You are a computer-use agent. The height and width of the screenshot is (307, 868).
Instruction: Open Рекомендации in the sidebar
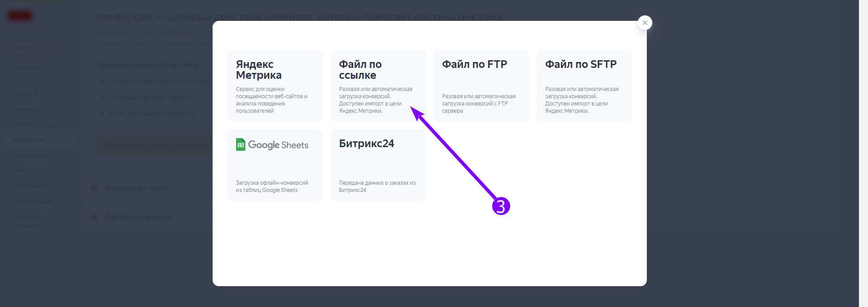pos(35,125)
